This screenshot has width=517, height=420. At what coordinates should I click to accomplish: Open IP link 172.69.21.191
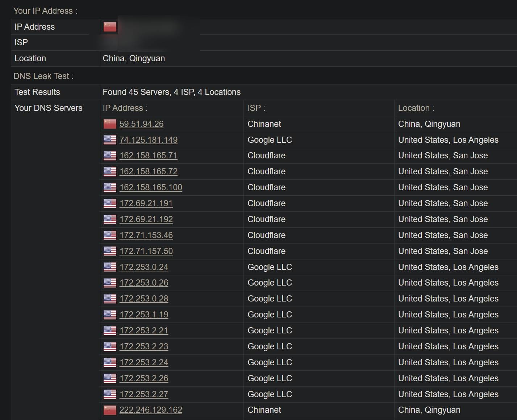(x=146, y=203)
